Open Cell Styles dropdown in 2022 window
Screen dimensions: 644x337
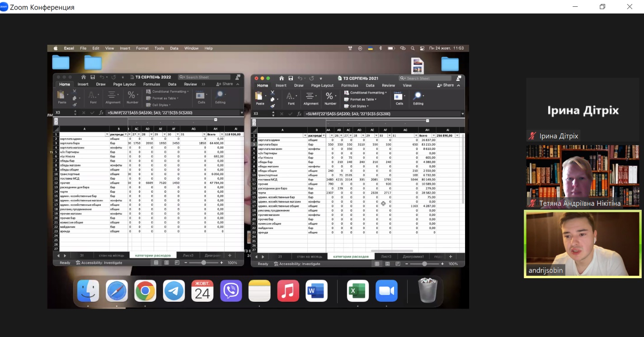pyautogui.click(x=159, y=105)
